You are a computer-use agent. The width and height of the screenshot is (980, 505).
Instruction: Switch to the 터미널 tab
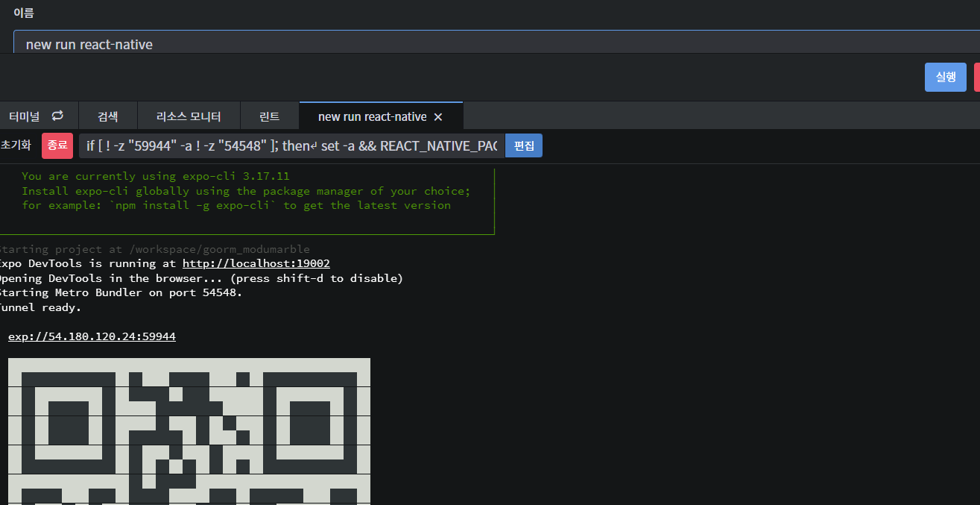25,116
